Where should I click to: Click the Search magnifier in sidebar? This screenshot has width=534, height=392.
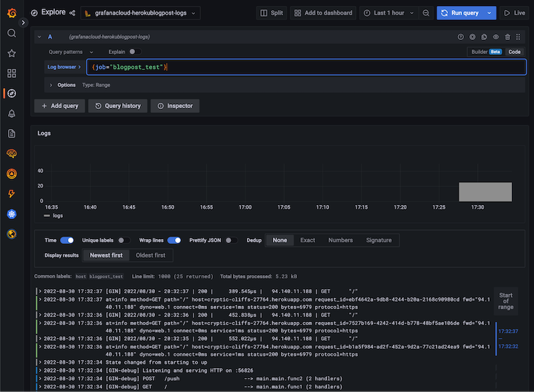(11, 33)
